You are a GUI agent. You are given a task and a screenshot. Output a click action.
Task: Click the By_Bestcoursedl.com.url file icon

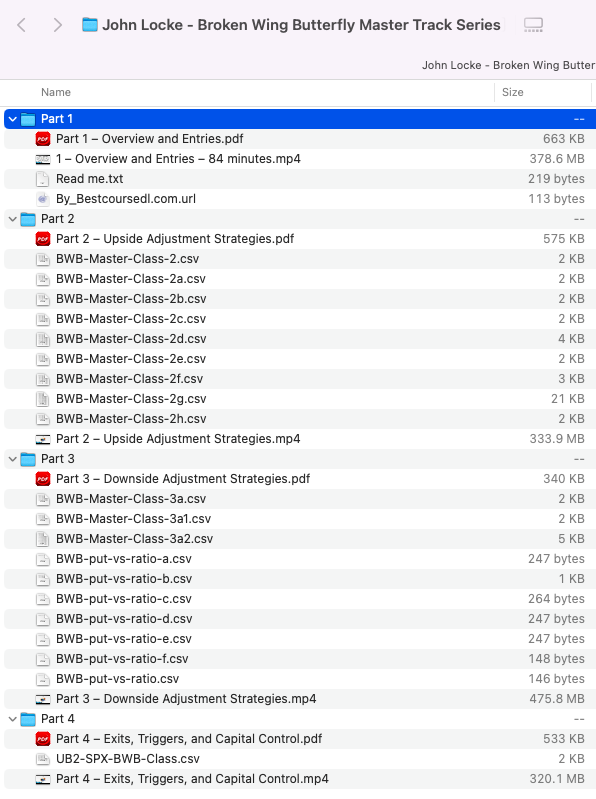pos(43,199)
